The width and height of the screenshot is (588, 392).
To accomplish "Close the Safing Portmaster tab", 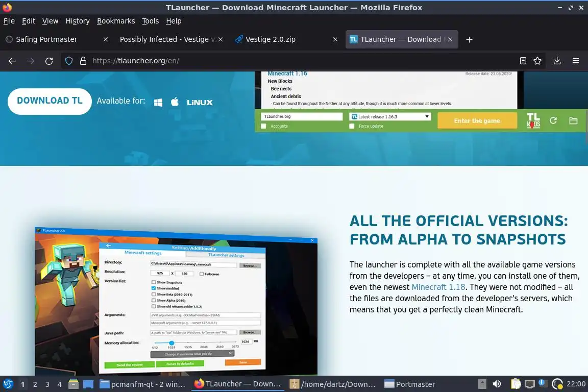I will (106, 39).
